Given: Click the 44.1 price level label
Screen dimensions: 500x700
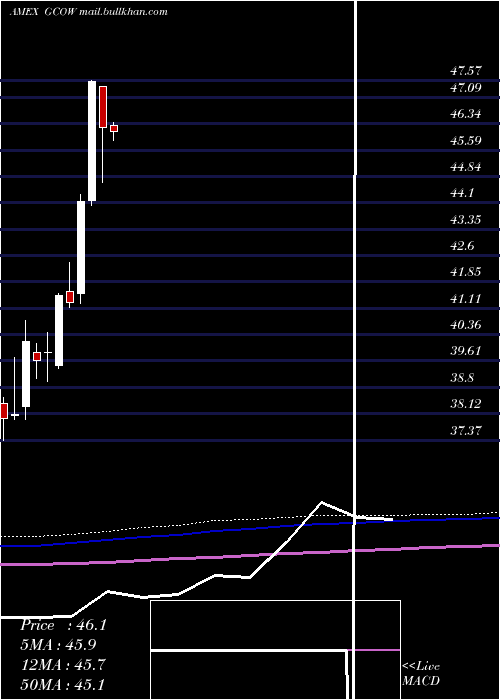Looking at the screenshot, I should 462,193.
